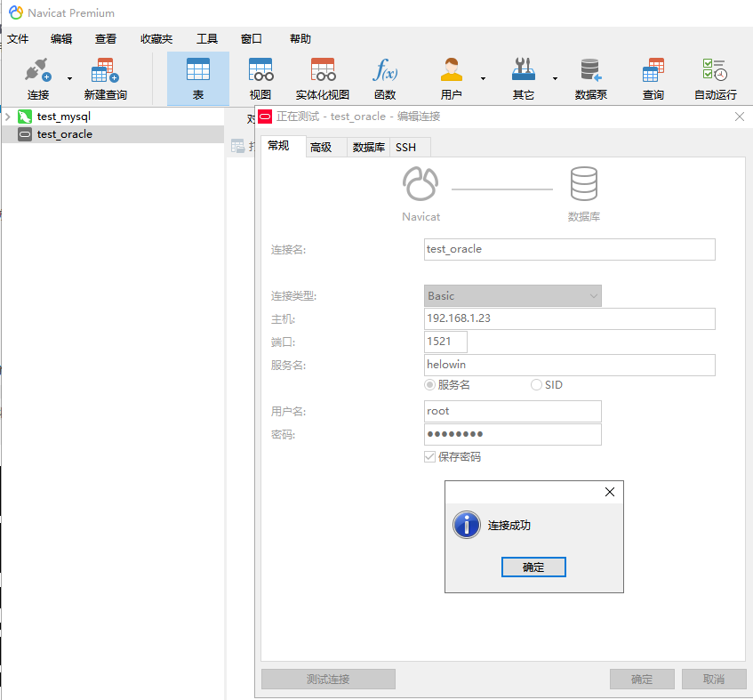Open the 连接 icon dropdown arrow
753x700 pixels.
[68, 78]
